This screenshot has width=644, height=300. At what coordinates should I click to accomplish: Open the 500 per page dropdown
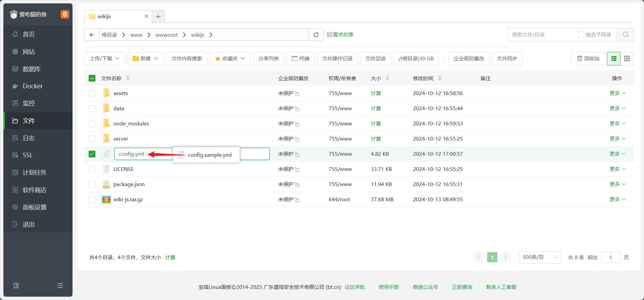point(540,258)
